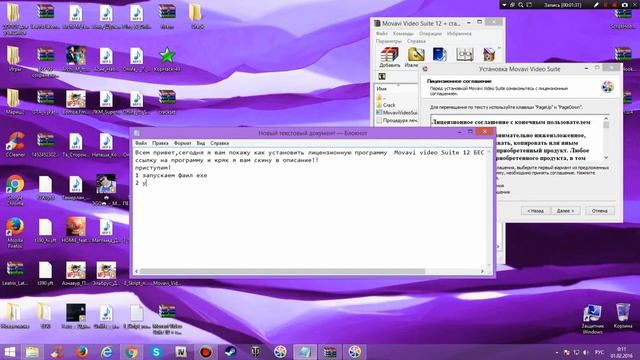Open the Избранное menu in WinRAR
This screenshot has width=640, height=360.
pos(459,33)
